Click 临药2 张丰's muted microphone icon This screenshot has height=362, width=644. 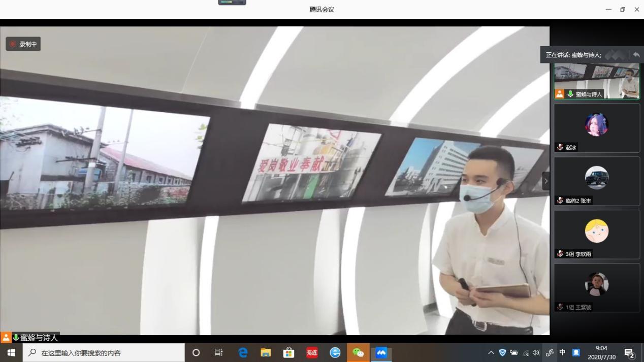coord(560,201)
